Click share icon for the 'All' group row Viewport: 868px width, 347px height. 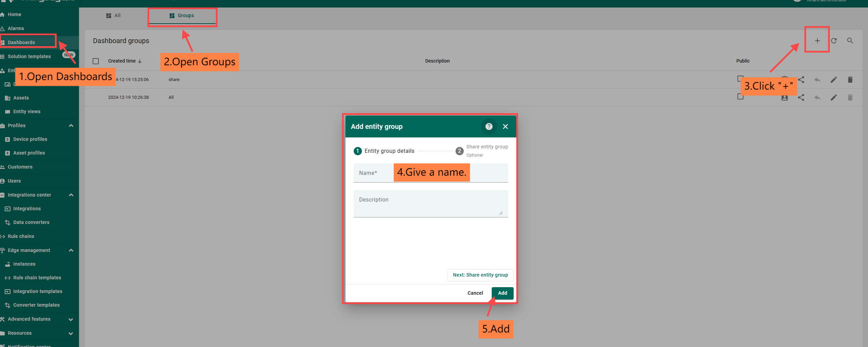801,97
